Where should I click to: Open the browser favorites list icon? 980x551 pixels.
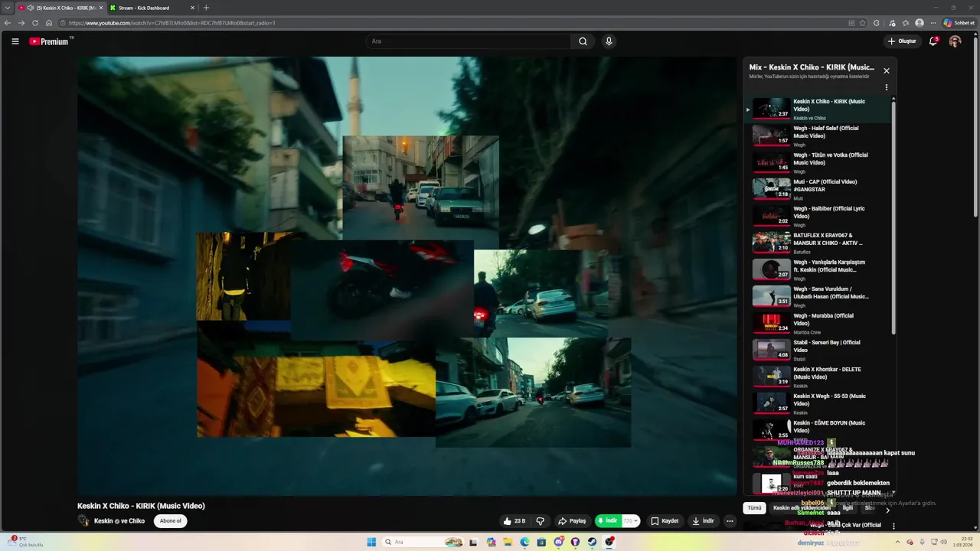(906, 23)
